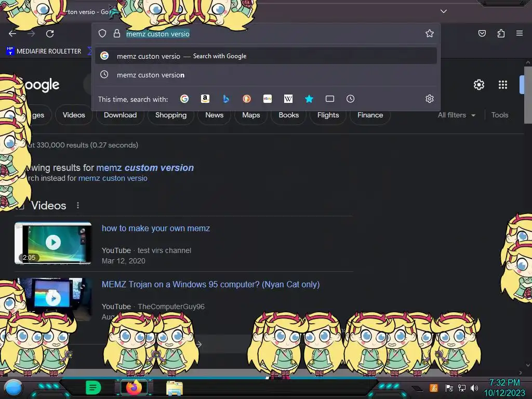Search this time with DuckDuckGo icon

[247, 99]
